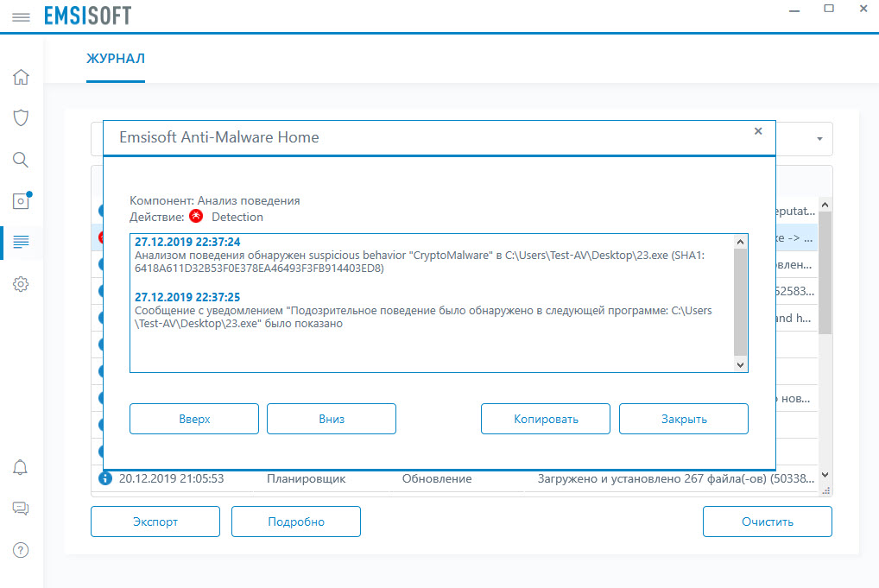Click the info icon on 20.12.2019 log row
Screen dimensions: 879x588
pos(104,478)
